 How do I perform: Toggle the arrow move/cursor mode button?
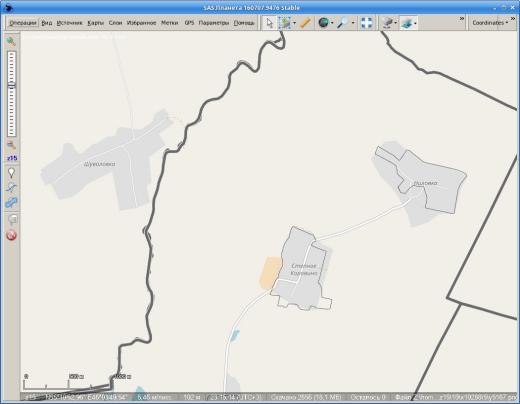click(x=269, y=23)
